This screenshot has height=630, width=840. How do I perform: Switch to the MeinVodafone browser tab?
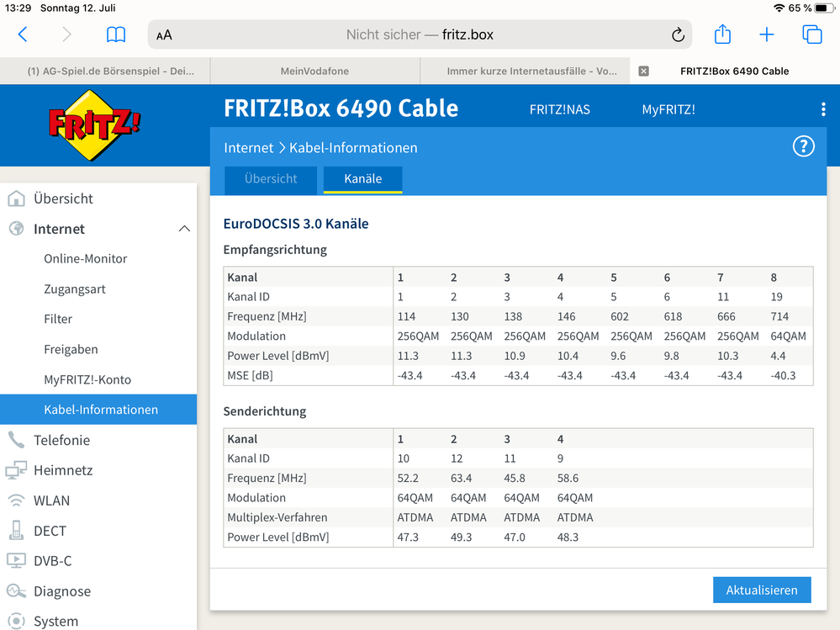click(314, 71)
